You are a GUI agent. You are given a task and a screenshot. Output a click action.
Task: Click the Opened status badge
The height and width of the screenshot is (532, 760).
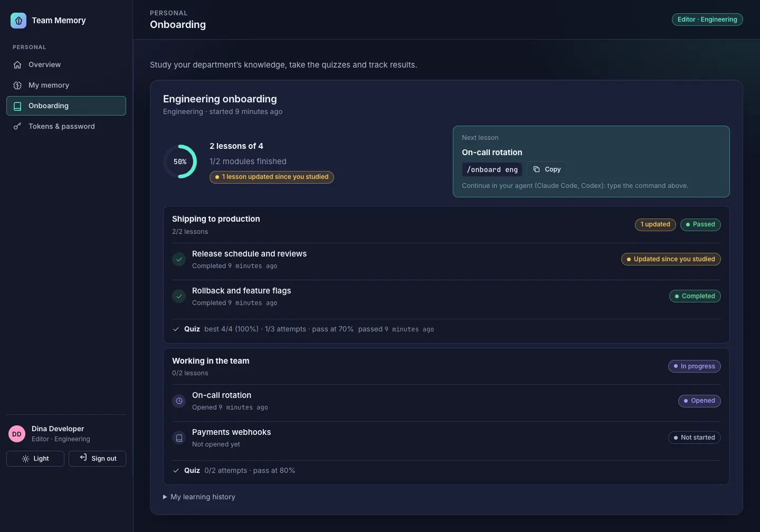[x=699, y=401]
